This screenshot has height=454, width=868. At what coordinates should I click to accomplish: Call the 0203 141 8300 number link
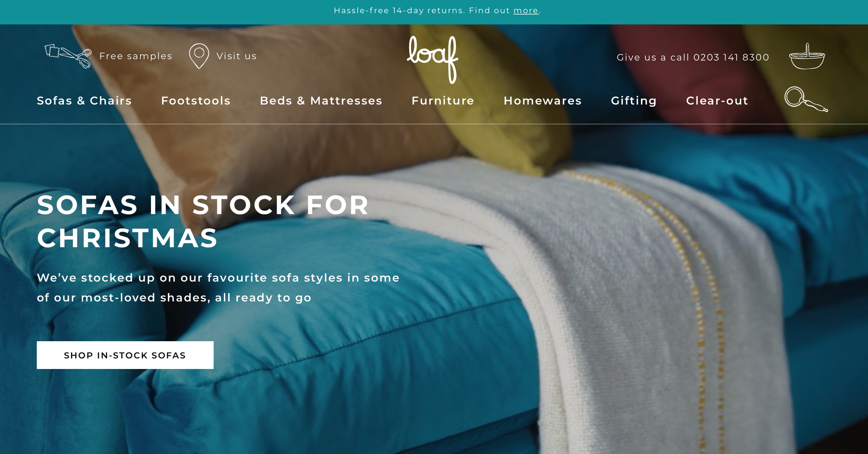pyautogui.click(x=731, y=57)
